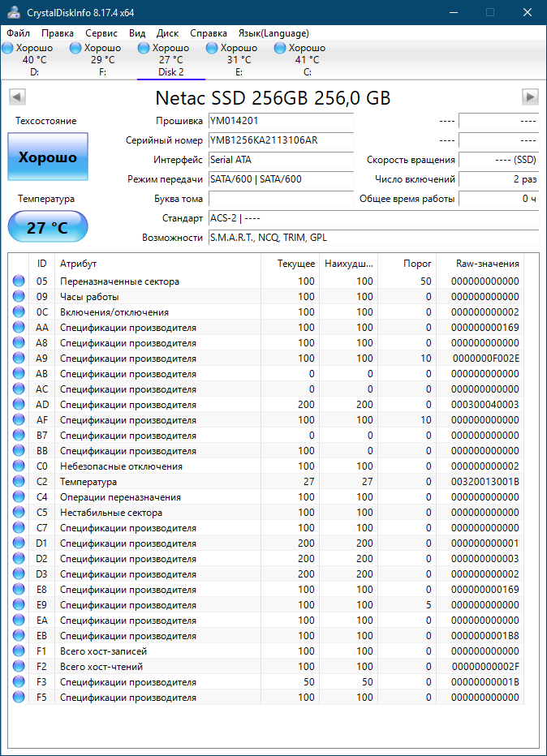Select the Всего хост-чтений row
Image resolution: width=547 pixels, height=756 pixels.
[x=266, y=666]
